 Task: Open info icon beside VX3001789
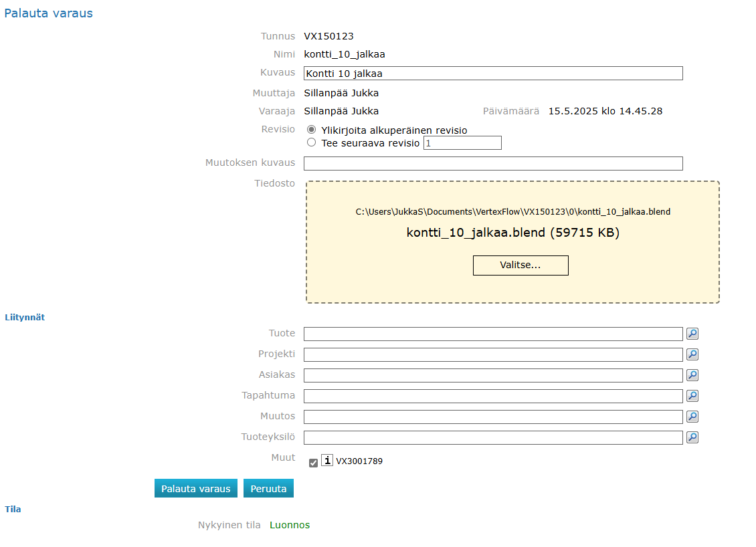(x=327, y=460)
